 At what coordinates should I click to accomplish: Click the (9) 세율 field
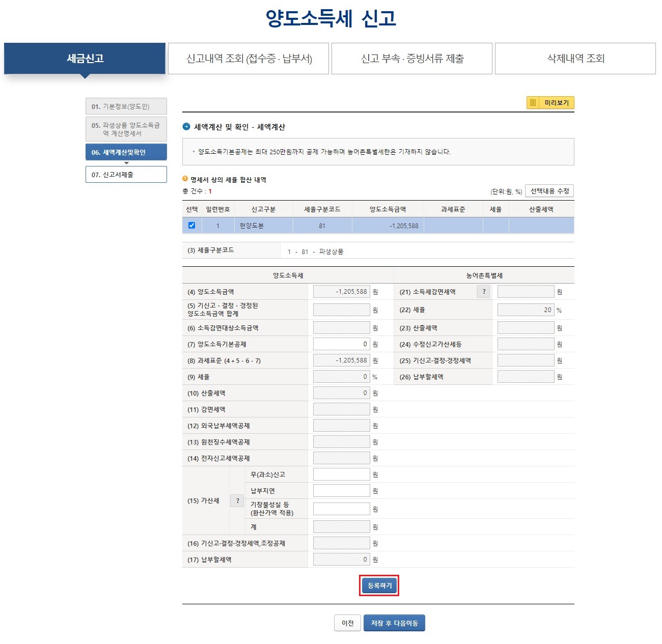(341, 377)
